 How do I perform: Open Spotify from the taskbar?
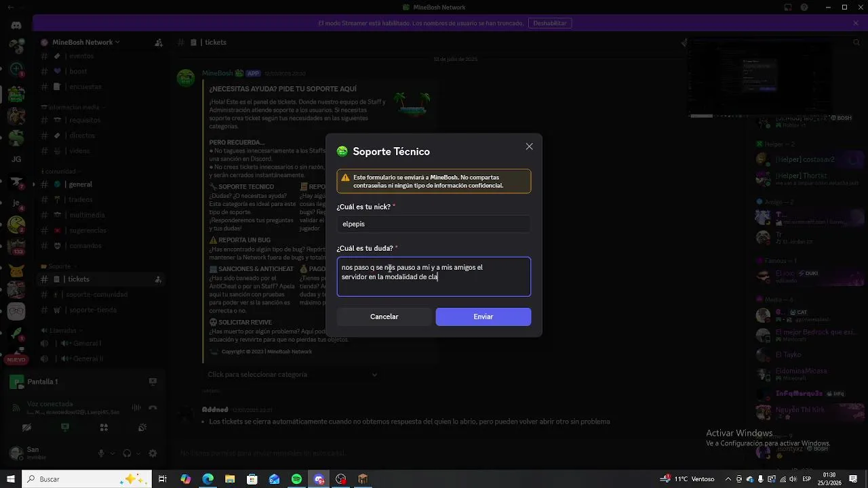296,479
